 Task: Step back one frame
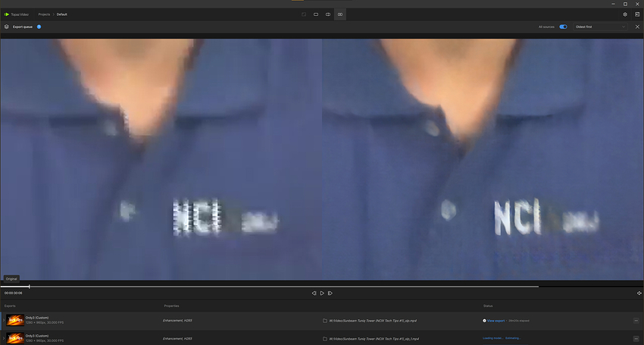pyautogui.click(x=314, y=293)
